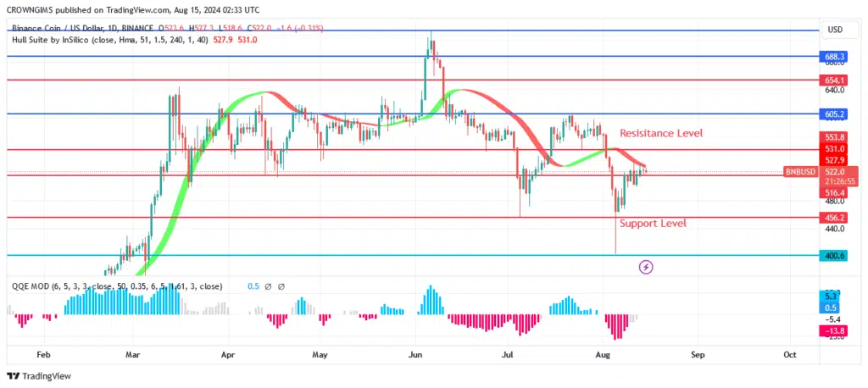
Task: Click the Support Level text annotation
Action: pos(652,224)
